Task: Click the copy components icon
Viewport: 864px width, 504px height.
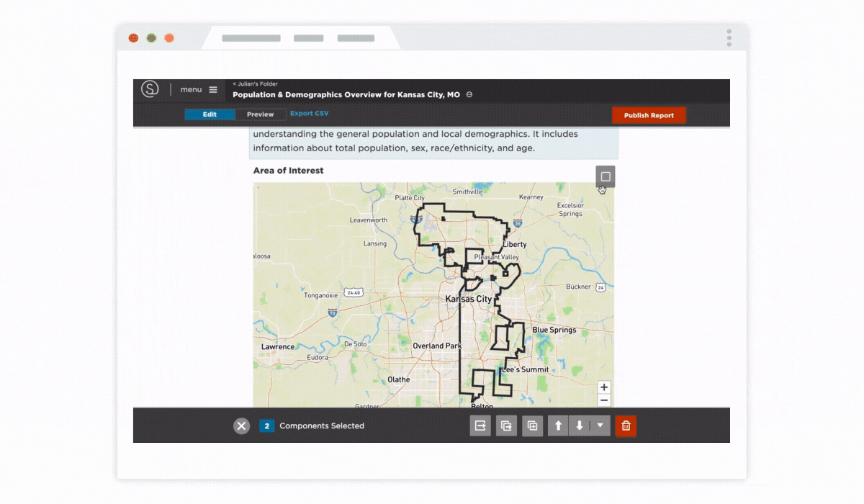Action: point(506,426)
